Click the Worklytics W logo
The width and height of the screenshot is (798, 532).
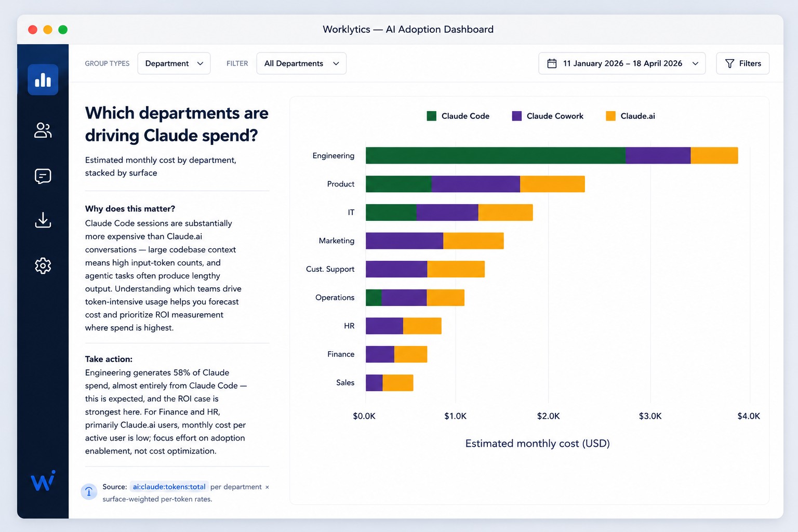point(43,481)
